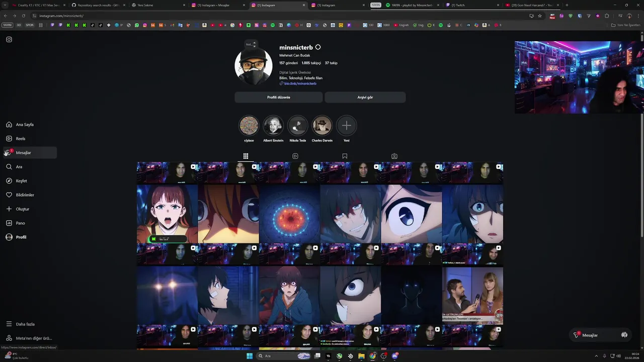Click the Profili düzenle button
644x362 pixels.
click(278, 97)
